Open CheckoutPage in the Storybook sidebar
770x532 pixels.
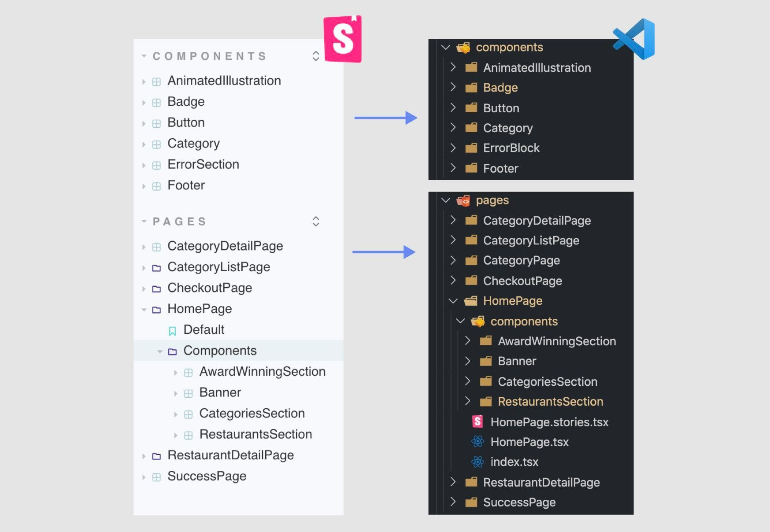(210, 288)
